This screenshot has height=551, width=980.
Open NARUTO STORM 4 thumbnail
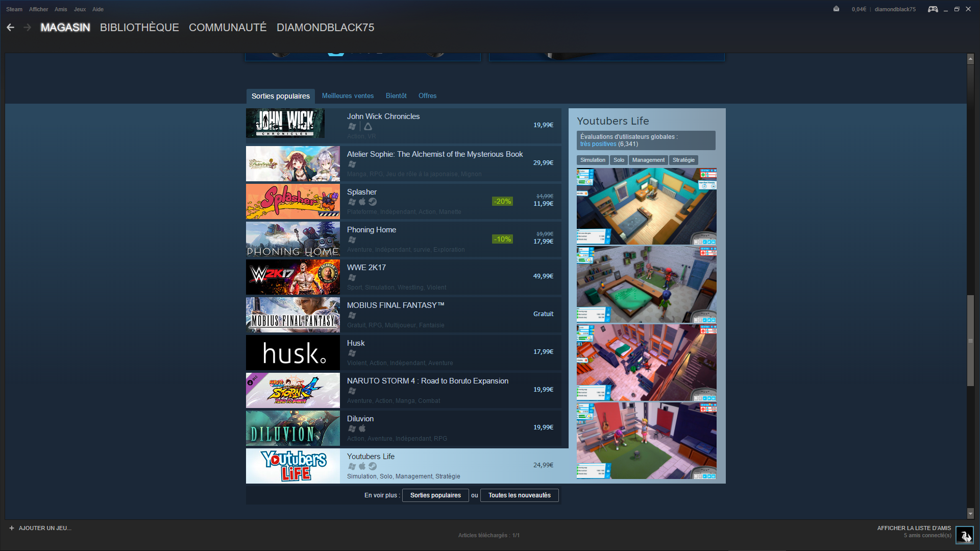click(293, 391)
